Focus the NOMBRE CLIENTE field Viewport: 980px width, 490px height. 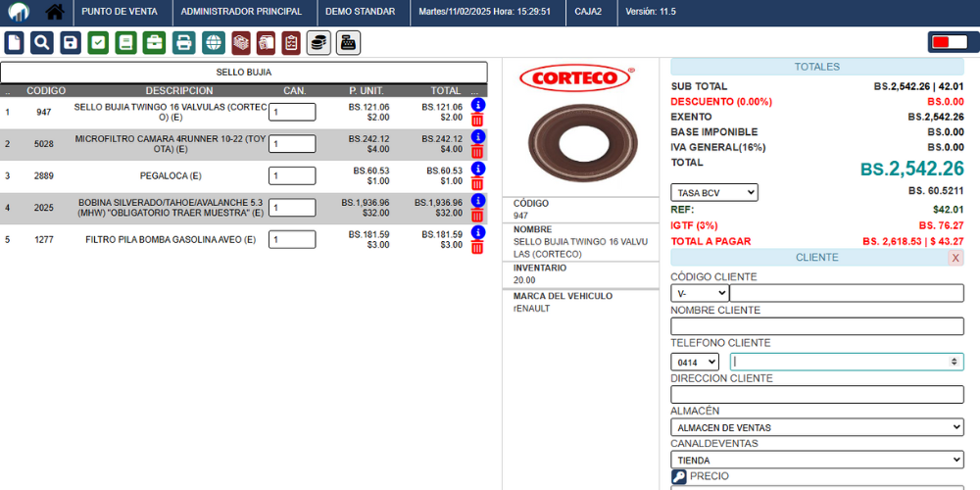(x=817, y=326)
